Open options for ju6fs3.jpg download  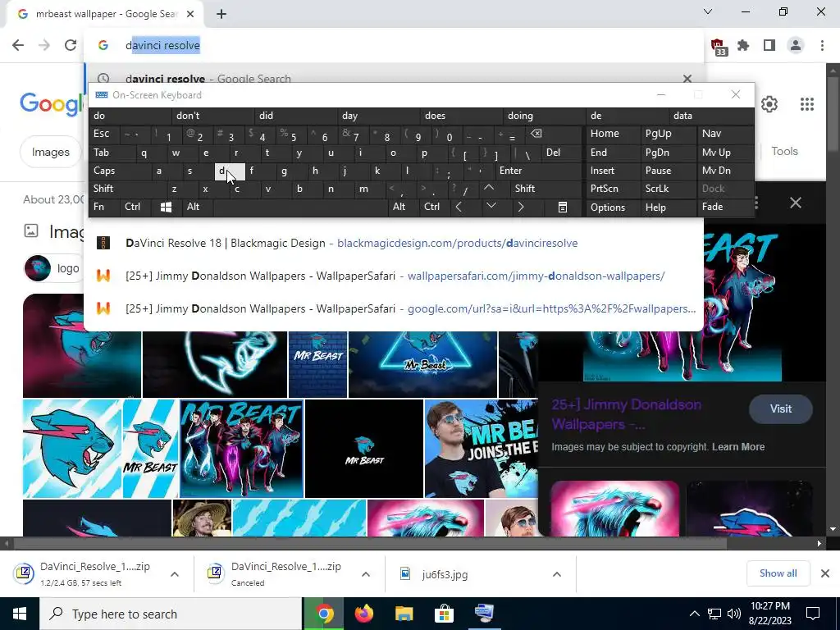pos(557,574)
